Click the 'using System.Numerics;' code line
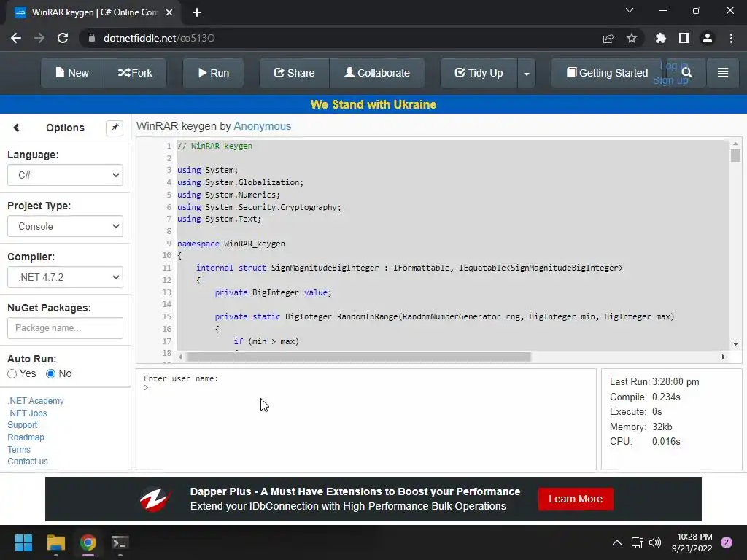Viewport: 747px width, 560px height. click(x=228, y=195)
